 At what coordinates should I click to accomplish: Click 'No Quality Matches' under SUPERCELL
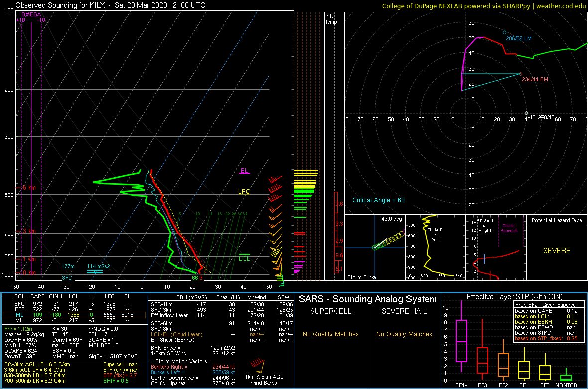331,334
